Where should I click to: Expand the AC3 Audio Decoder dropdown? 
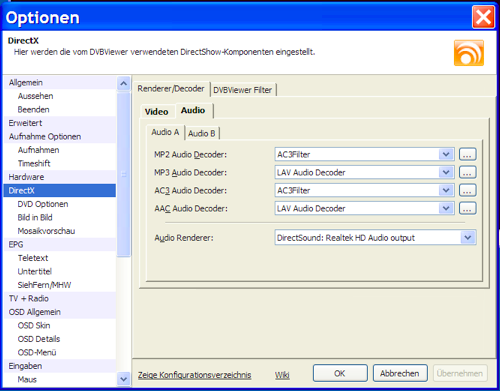pyautogui.click(x=446, y=190)
